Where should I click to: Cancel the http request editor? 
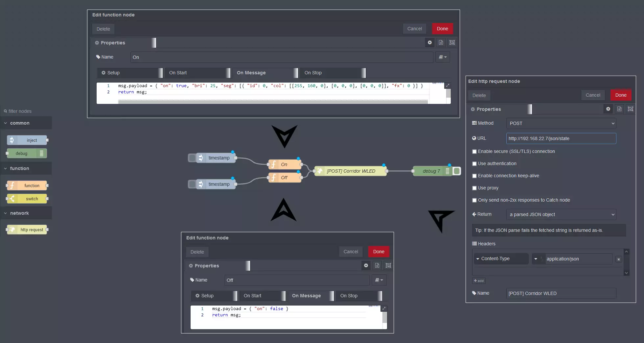(593, 95)
